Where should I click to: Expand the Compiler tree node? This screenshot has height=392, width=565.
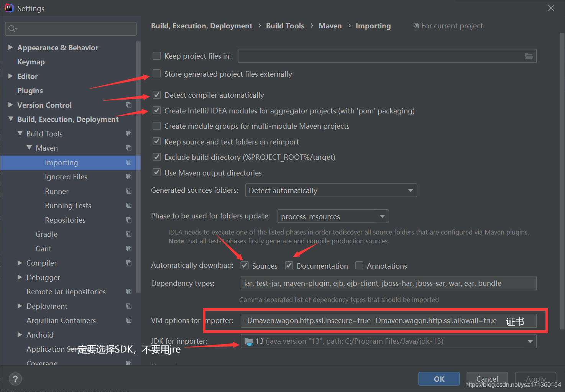[20, 262]
